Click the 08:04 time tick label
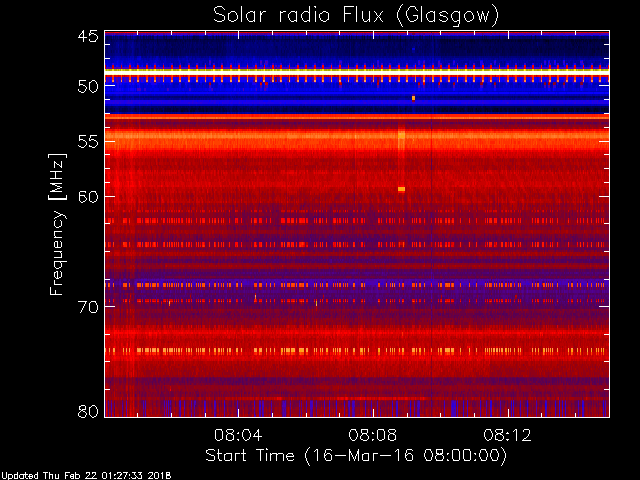The image size is (640, 480). [x=238, y=435]
